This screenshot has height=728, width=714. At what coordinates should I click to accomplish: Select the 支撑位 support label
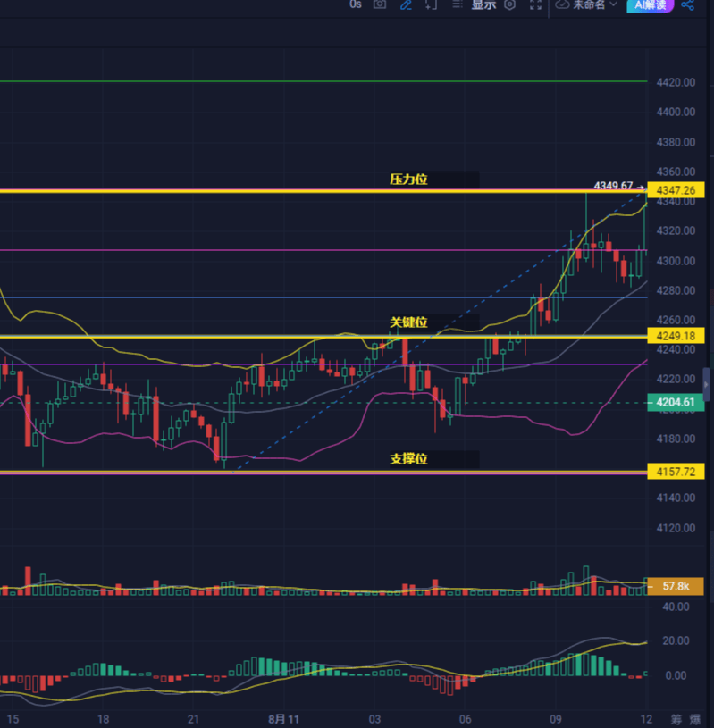[x=408, y=459]
